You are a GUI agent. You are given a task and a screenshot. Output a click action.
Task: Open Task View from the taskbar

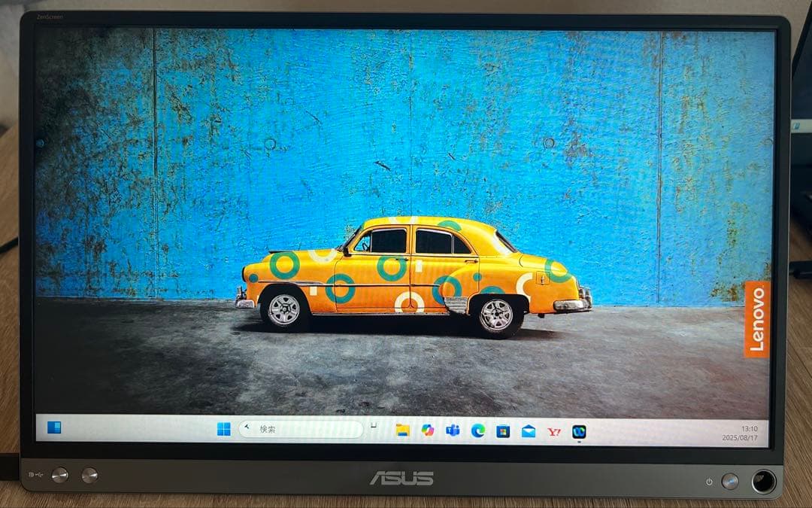click(374, 429)
